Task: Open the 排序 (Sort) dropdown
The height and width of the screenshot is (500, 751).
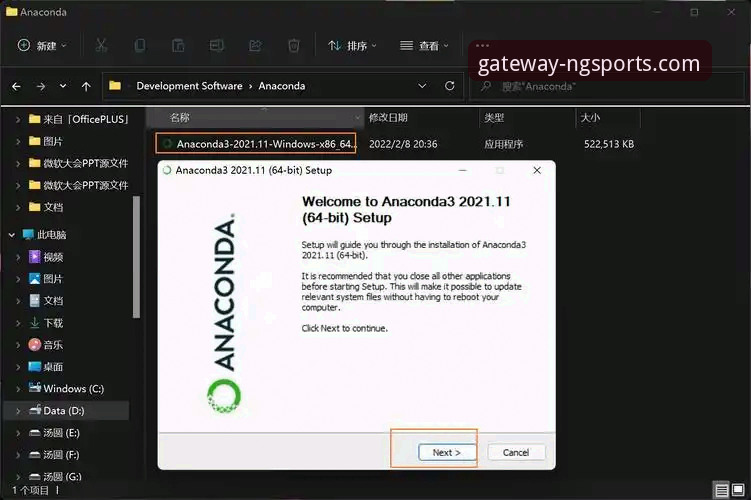Action: point(353,45)
